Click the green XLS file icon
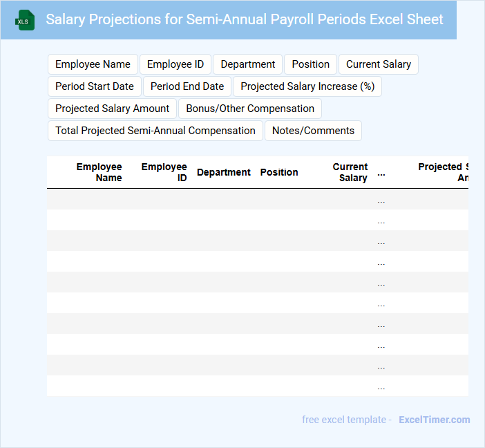 pyautogui.click(x=25, y=20)
